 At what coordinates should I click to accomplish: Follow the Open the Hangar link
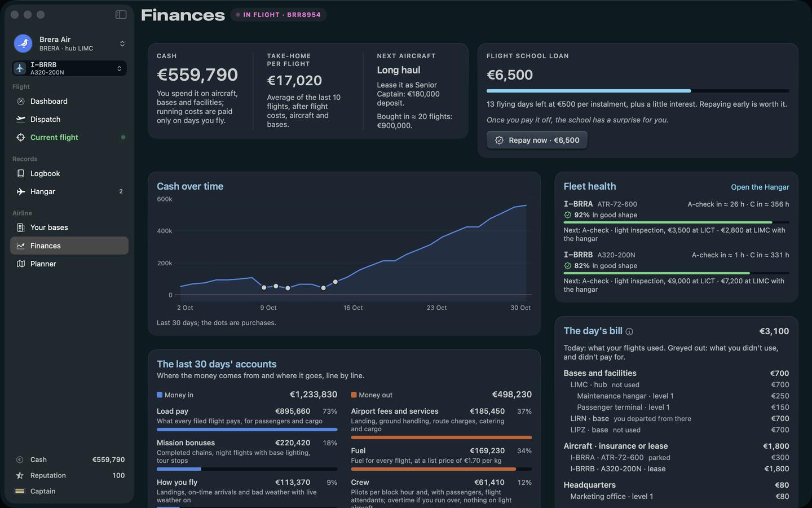coord(760,187)
